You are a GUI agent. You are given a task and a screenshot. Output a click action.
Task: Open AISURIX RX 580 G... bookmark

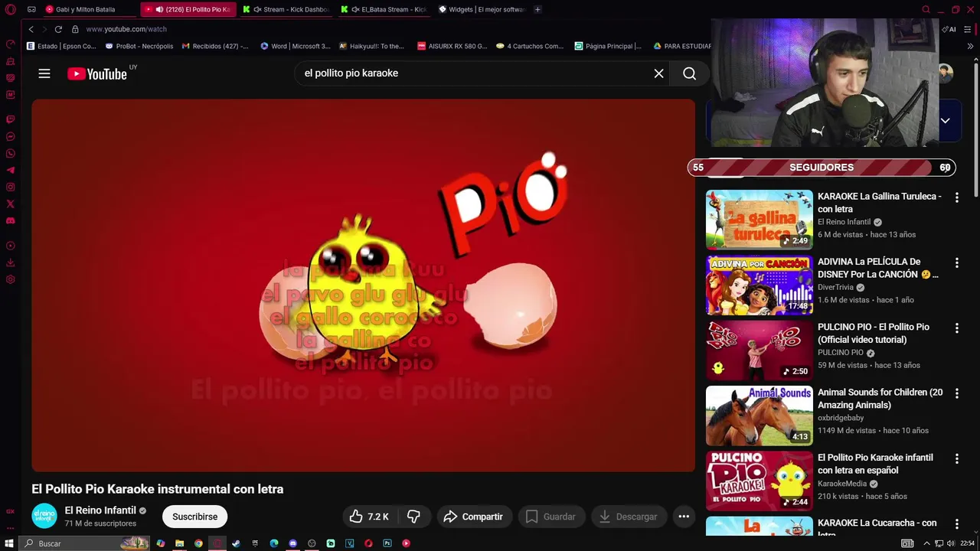click(x=452, y=46)
